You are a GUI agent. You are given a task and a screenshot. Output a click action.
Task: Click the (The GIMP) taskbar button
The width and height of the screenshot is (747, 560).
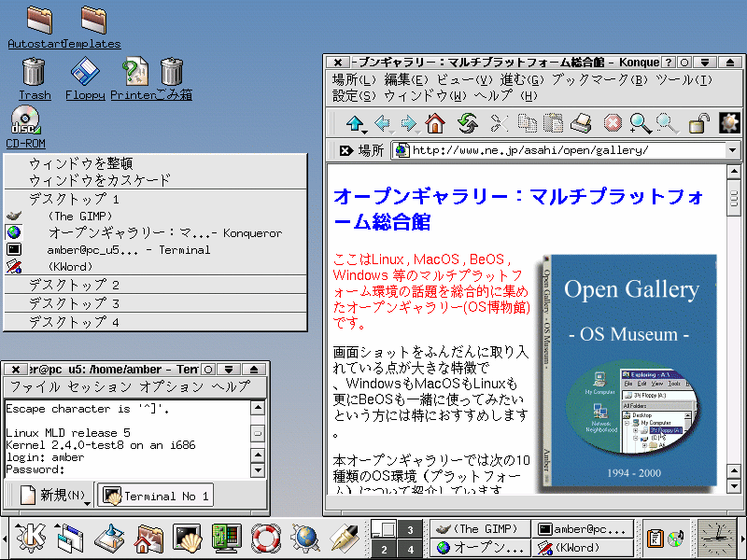478,529
